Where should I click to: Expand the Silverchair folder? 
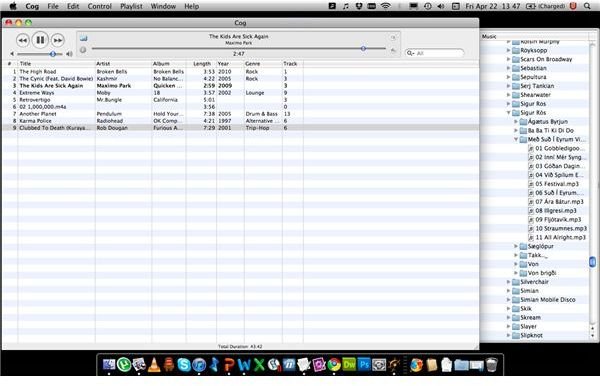[509, 282]
